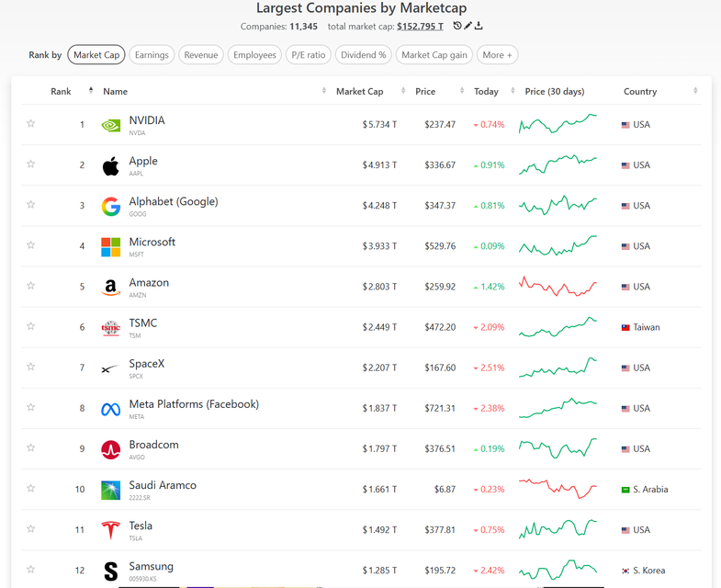
Task: Sort table by Rank column arrows
Action: click(91, 90)
